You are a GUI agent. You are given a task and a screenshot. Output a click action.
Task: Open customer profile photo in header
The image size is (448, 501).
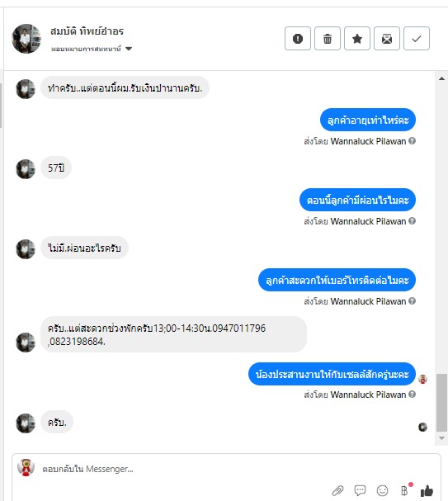[x=26, y=39]
